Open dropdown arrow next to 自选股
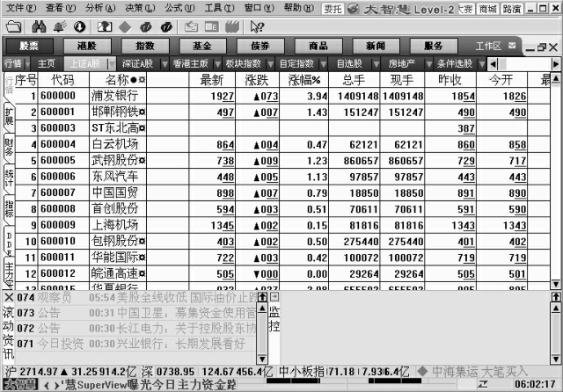 click(376, 64)
